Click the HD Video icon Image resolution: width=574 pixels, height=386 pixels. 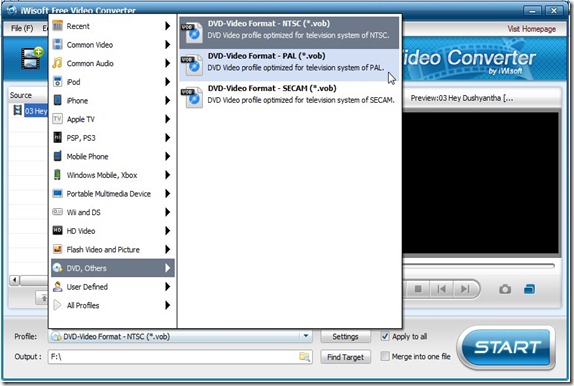57,230
